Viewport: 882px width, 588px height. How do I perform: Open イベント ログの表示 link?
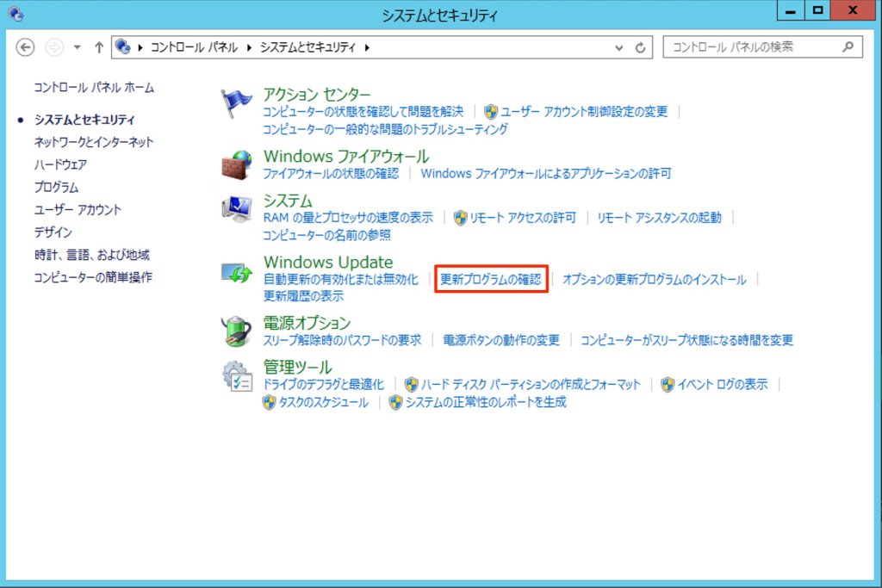pyautogui.click(x=723, y=385)
